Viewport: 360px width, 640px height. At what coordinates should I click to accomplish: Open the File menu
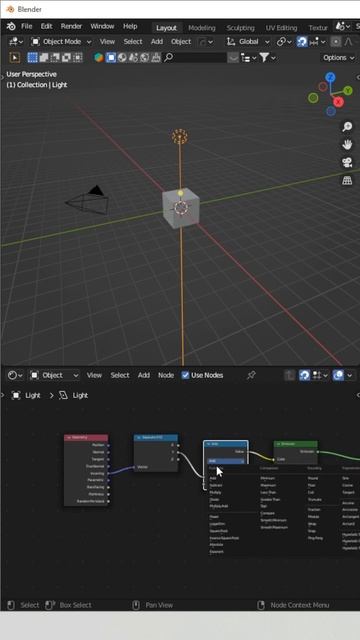(27, 27)
